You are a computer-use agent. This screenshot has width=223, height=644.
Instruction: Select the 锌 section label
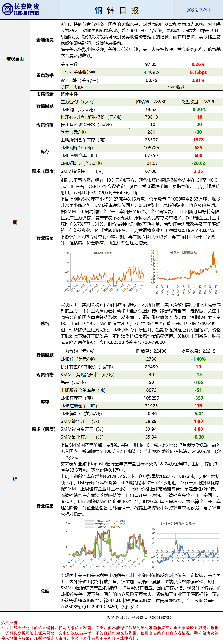(x=15, y=479)
